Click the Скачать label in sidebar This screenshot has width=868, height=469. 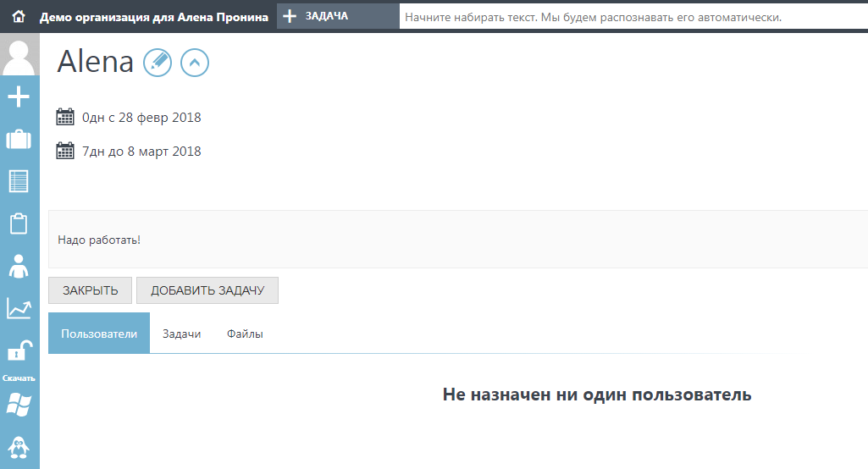tap(19, 378)
